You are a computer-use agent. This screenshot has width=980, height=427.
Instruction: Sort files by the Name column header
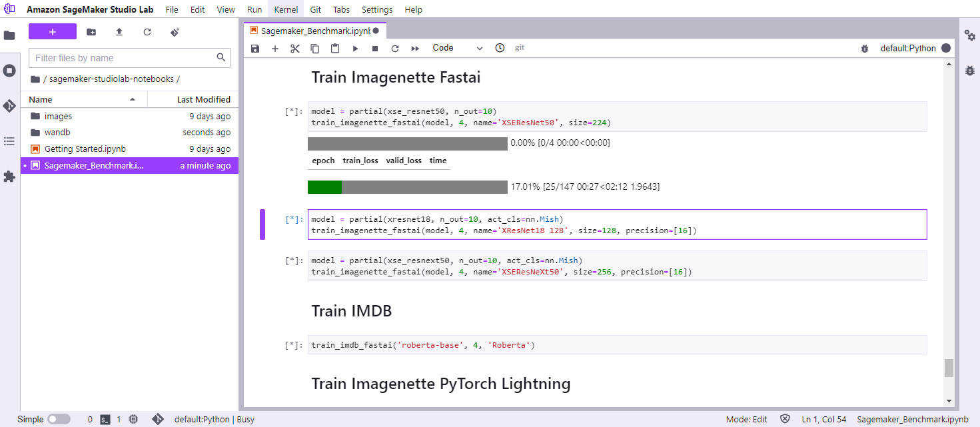(41, 99)
